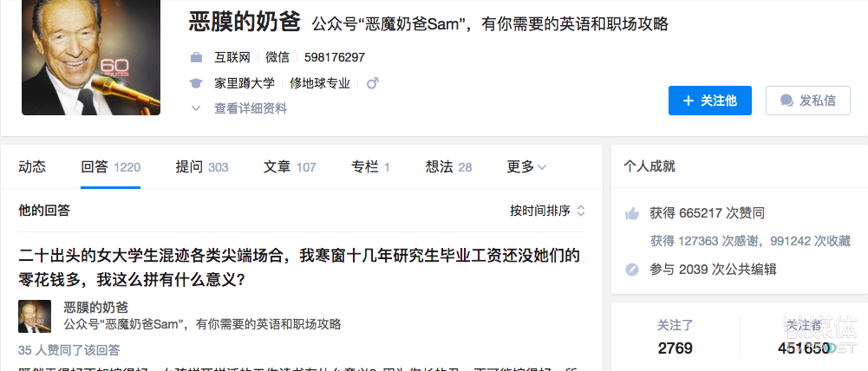This screenshot has height=371, width=868.
Task: Open the 关注了 2769 following count
Action: [x=675, y=337]
